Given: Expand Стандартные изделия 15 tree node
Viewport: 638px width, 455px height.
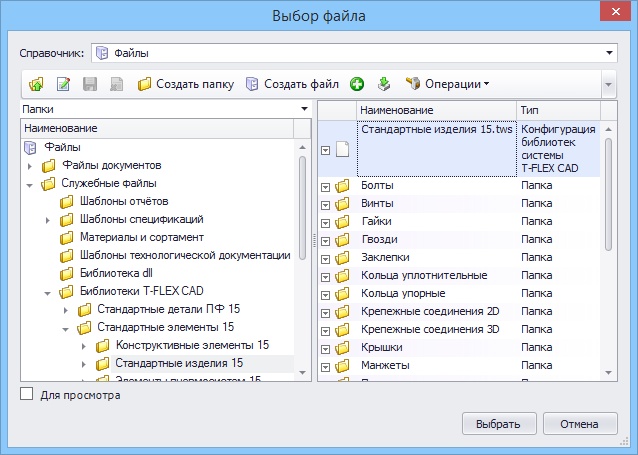Looking at the screenshot, I should 84,364.
